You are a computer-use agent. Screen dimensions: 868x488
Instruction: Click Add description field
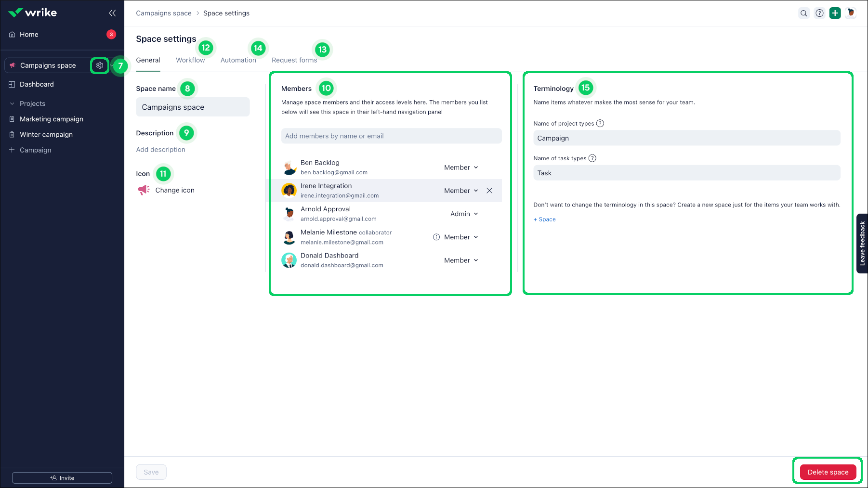[x=160, y=150]
